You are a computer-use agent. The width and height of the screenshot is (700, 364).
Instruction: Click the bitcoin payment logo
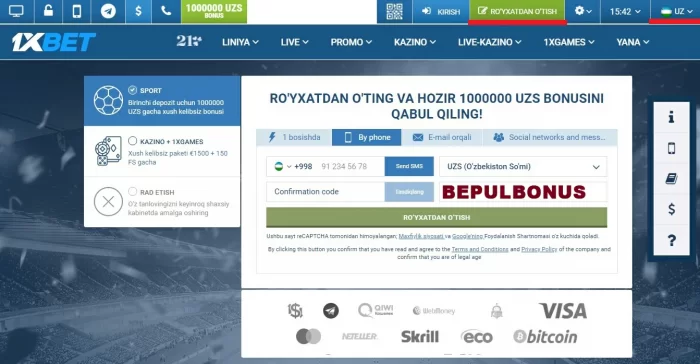[x=545, y=336]
